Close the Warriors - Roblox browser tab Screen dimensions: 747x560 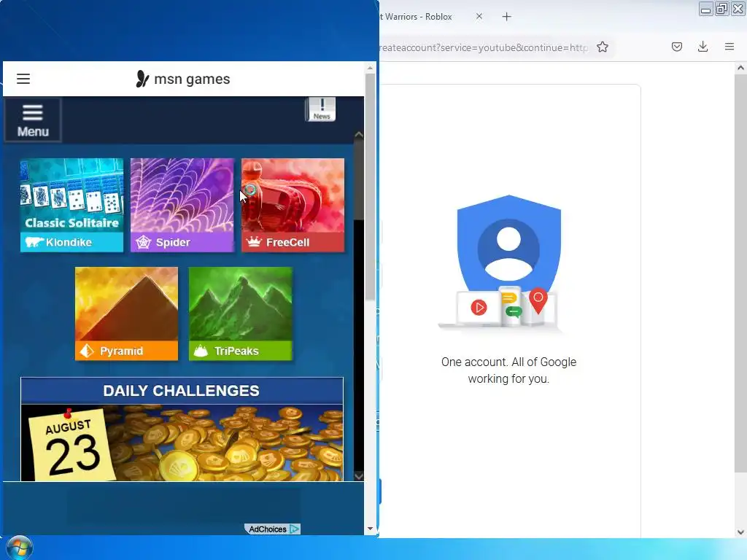pyautogui.click(x=479, y=16)
